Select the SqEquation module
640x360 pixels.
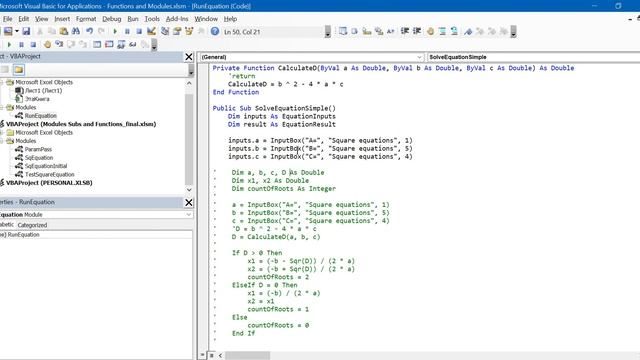point(39,158)
